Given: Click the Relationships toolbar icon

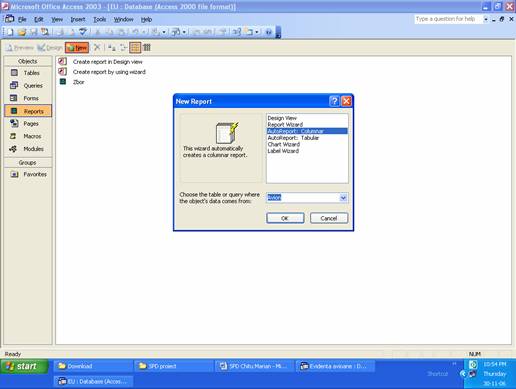Looking at the screenshot, I should (x=237, y=32).
